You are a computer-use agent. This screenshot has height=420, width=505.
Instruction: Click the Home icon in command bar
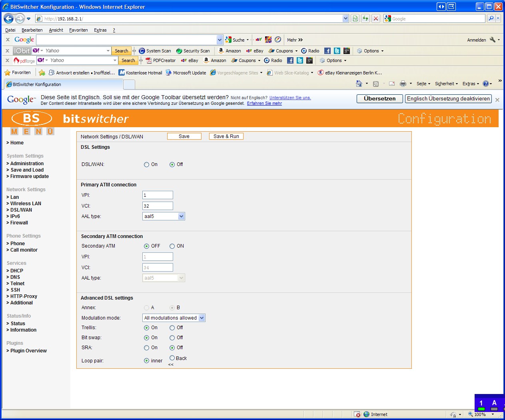pos(359,84)
